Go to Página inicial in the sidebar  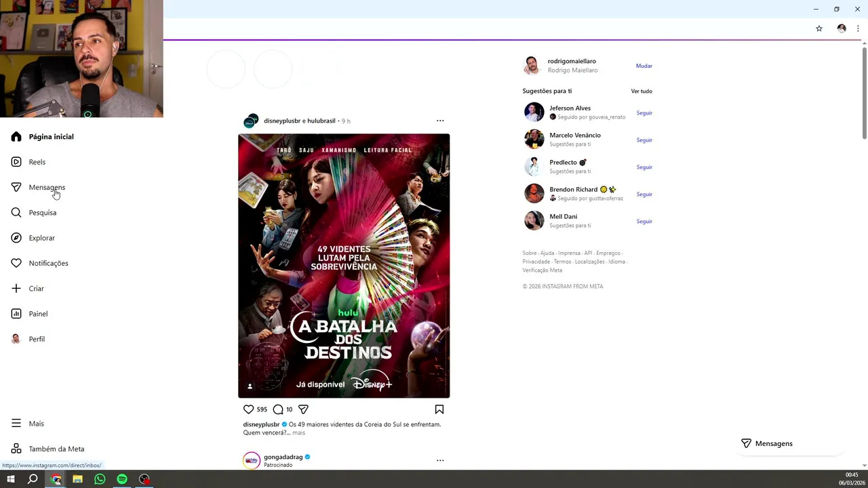(x=51, y=137)
